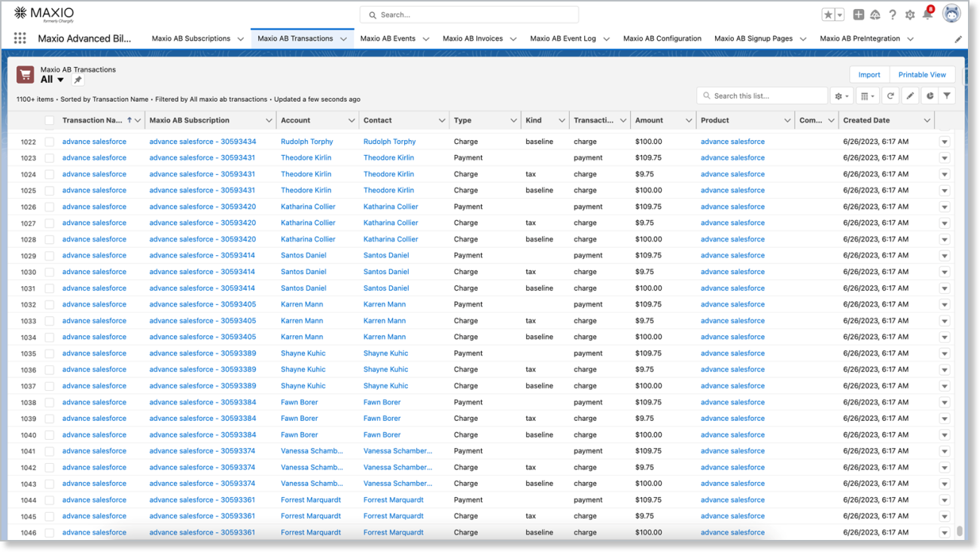Edit navigation bar pencil icon
980x552 pixels.
[958, 39]
